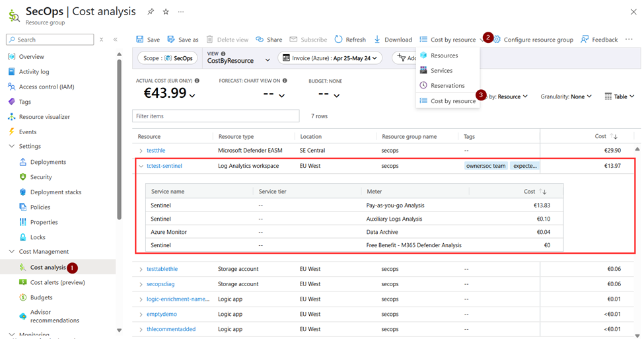Download the cost analysis report
This screenshot has width=644, height=339.
[392, 40]
